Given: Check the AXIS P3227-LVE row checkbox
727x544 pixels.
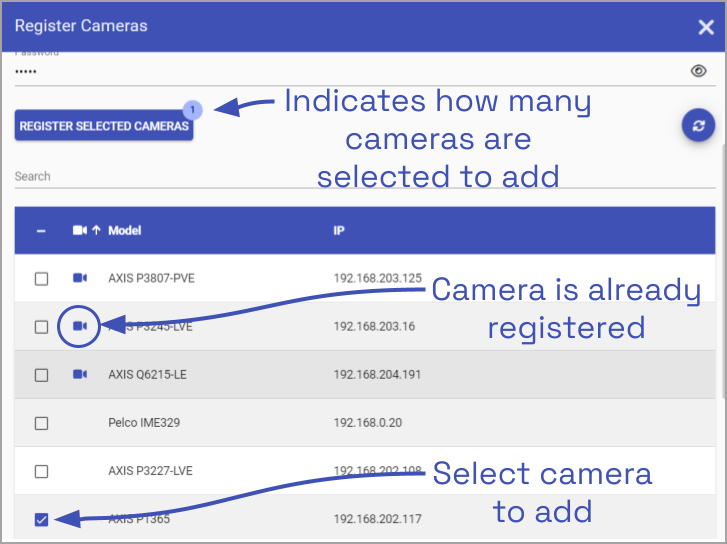Looking at the screenshot, I should [42, 471].
